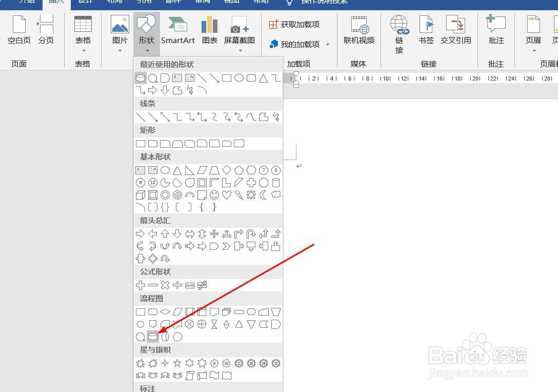558x392 pixels.
Task: Select flowchart display shape
Action: point(177,337)
